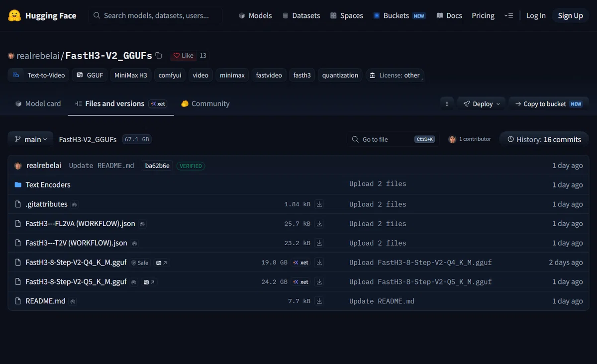The height and width of the screenshot is (364, 597).
Task: Download FastH3-8-Step-V2-Q4_K_M.gguf
Action: click(x=319, y=263)
